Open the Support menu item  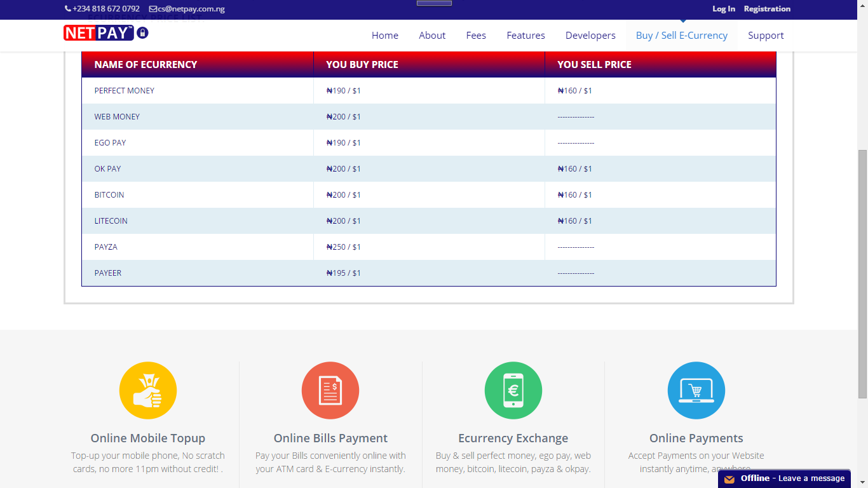pos(766,36)
